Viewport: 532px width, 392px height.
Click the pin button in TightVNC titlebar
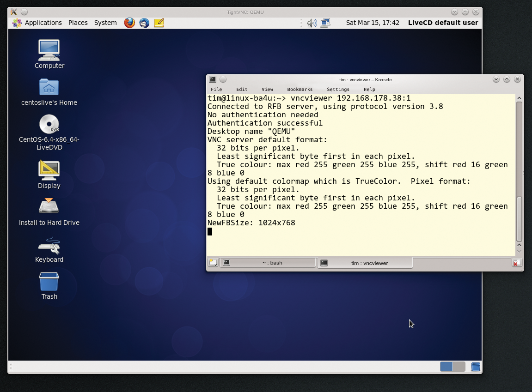coord(24,12)
